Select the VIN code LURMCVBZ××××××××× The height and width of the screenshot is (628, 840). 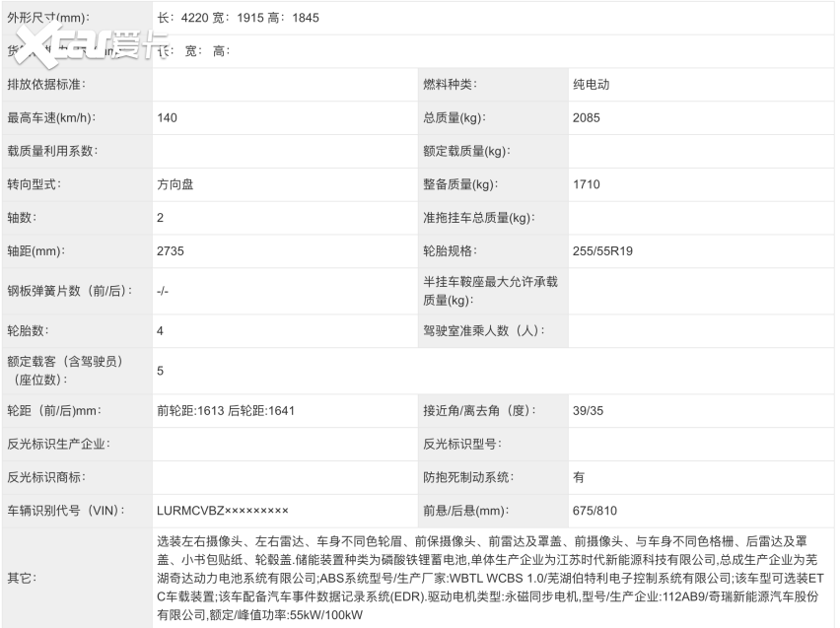(x=223, y=511)
